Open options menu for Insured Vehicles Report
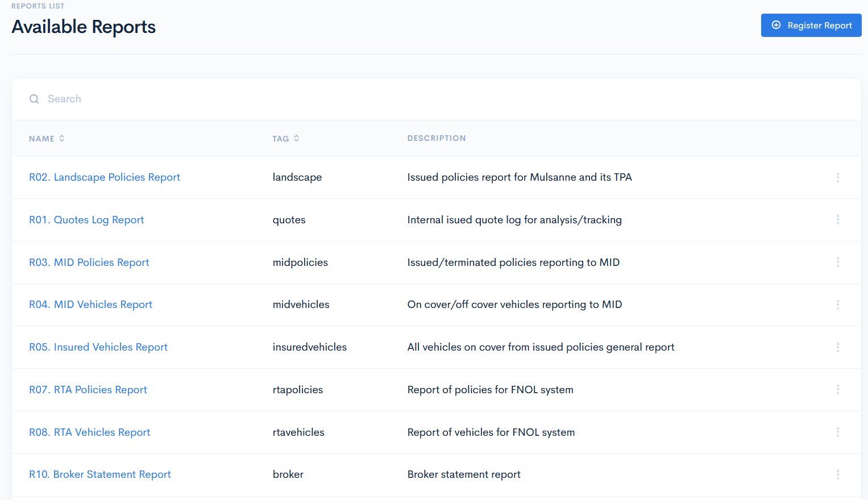This screenshot has width=868, height=500. click(x=838, y=347)
